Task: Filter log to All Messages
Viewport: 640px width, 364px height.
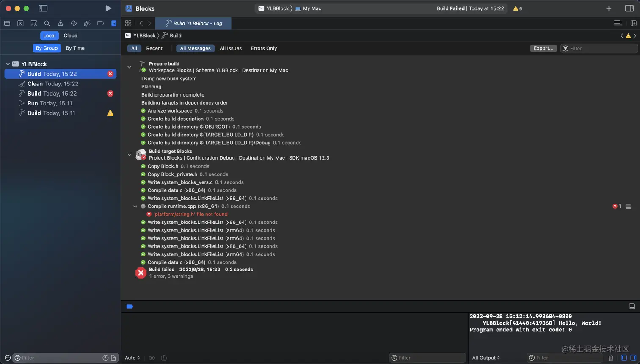Action: (195, 48)
